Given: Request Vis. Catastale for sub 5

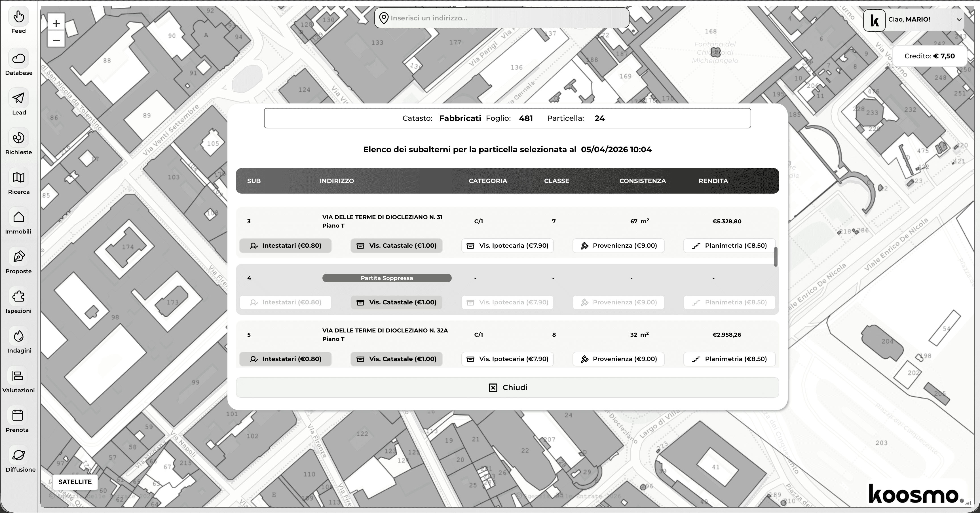Looking at the screenshot, I should click(396, 359).
